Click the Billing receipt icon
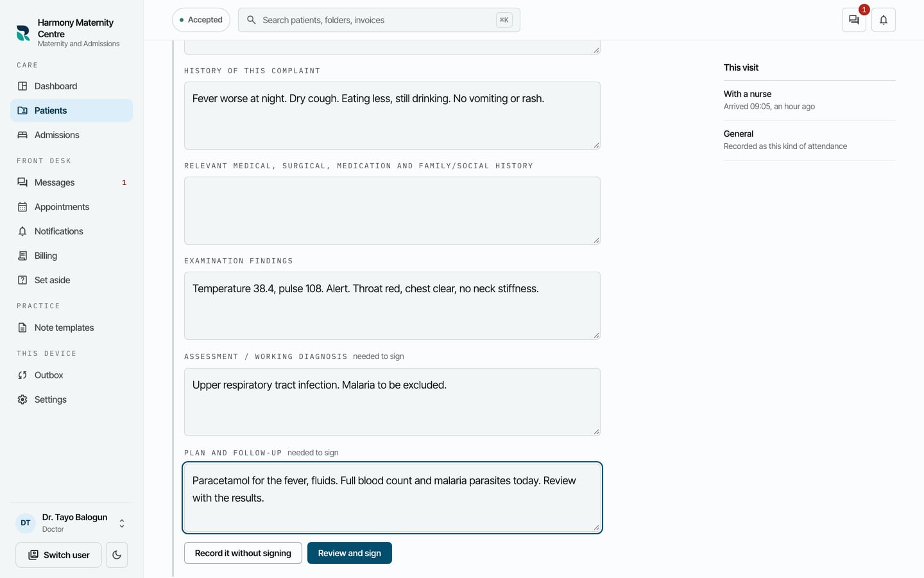 point(22,256)
